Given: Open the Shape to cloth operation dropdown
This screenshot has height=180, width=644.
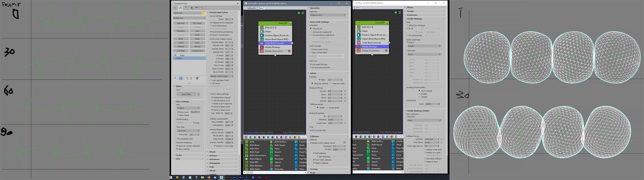Looking at the screenshot, I should pos(327,15).
